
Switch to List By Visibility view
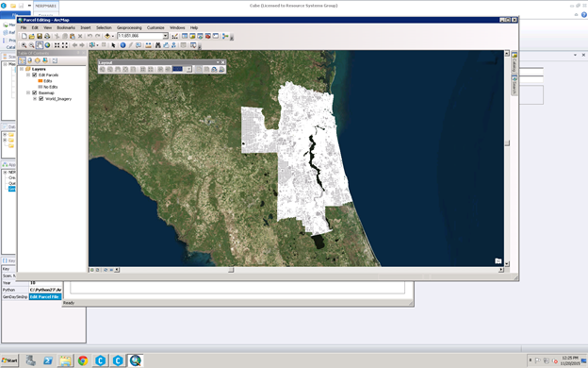click(x=38, y=60)
